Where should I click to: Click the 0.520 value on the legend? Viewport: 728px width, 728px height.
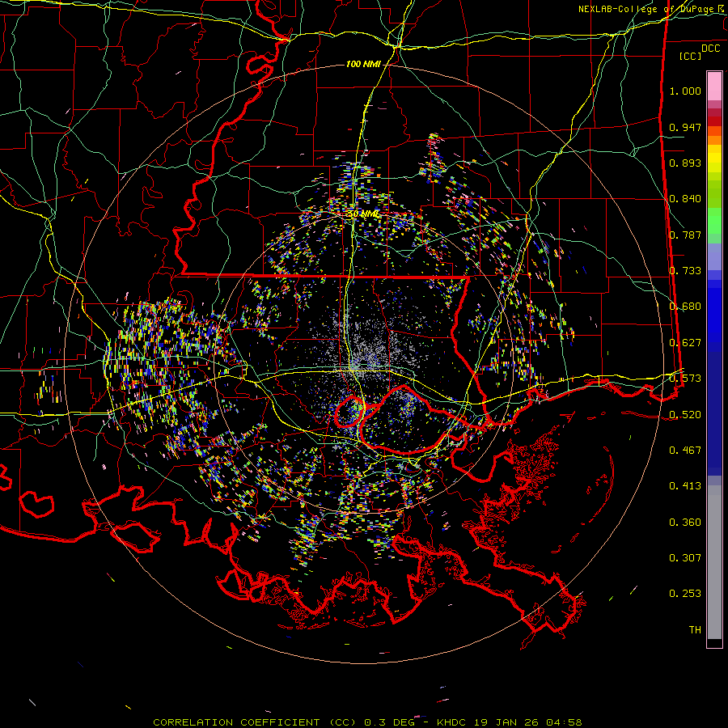point(685,414)
